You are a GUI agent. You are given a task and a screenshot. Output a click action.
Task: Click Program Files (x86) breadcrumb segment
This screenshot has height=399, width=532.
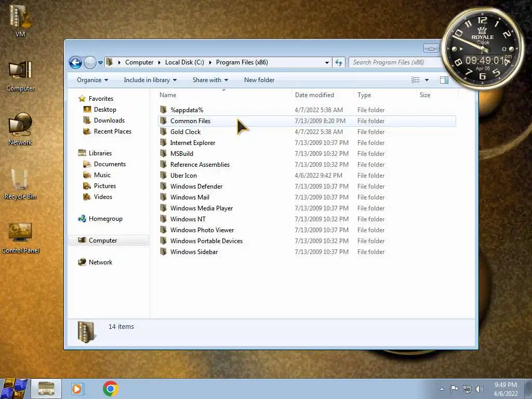point(242,62)
